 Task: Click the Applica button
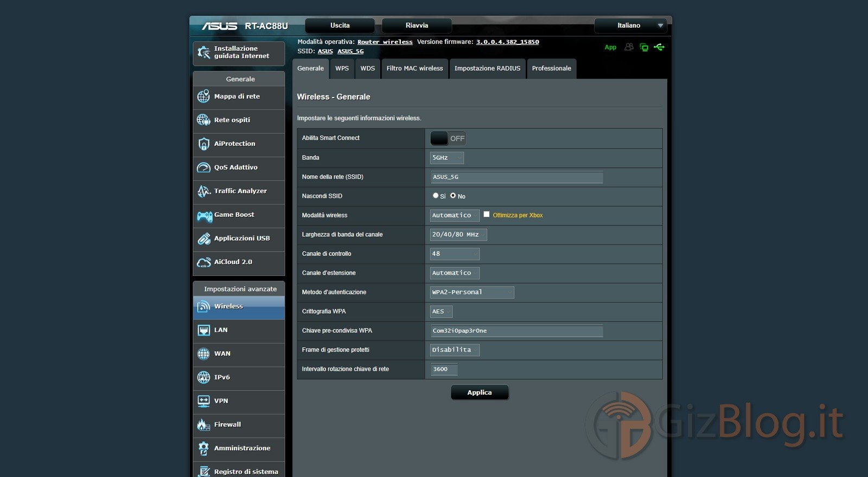point(480,392)
